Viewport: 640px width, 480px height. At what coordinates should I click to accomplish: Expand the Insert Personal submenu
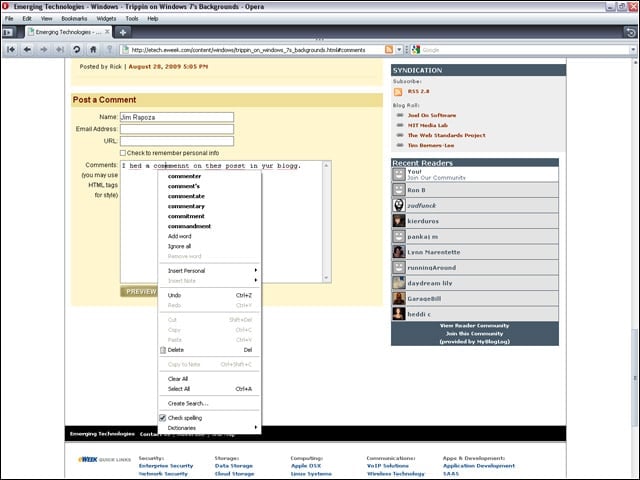(x=209, y=271)
